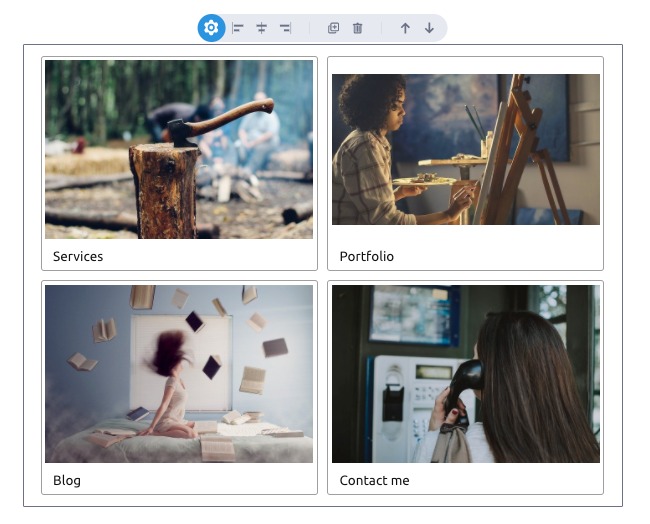Delete the block with the trash icon
The width and height of the screenshot is (650, 524).
pyautogui.click(x=358, y=28)
